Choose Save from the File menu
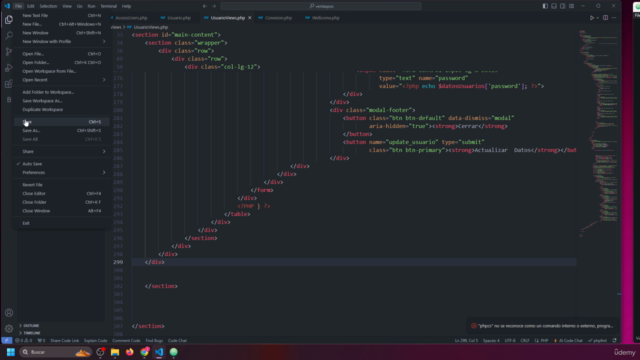640x360 pixels. click(x=61, y=122)
